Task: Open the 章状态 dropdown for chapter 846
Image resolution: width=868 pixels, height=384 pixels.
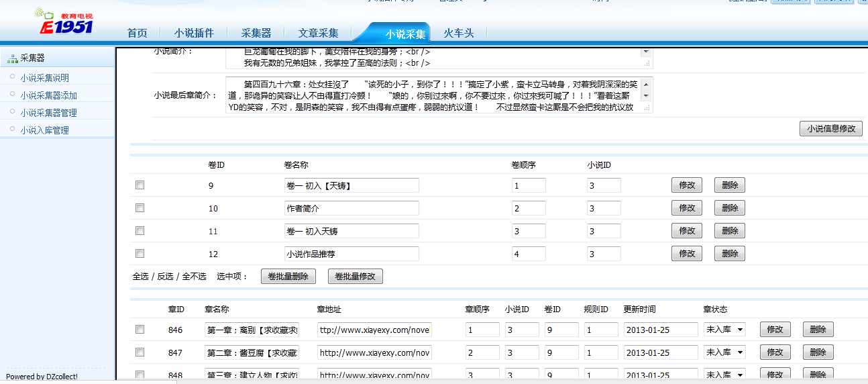Action: click(x=724, y=330)
